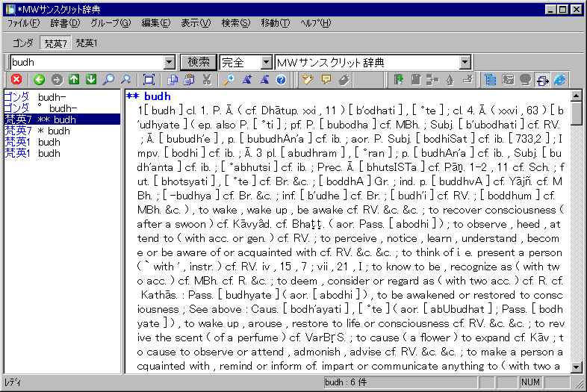Screen dimensions: 587x392
Task: Open the 辞書(D) menu
Action: [65, 23]
